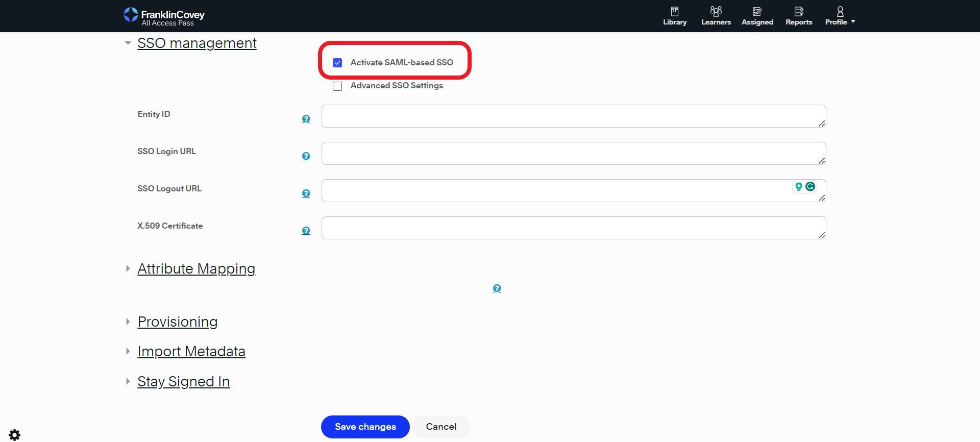Expand the Provisioning section
This screenshot has width=980, height=442.
[177, 322]
